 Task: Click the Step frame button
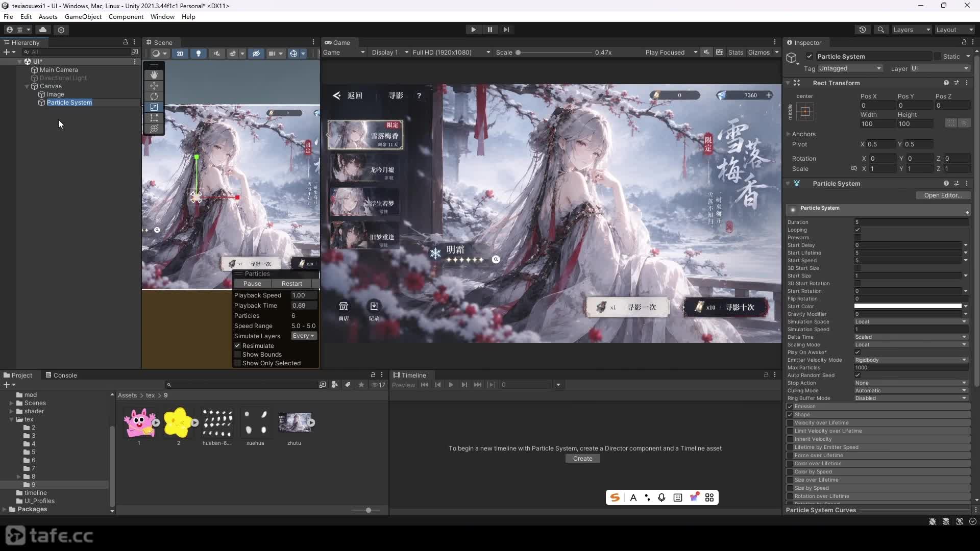pos(506,30)
